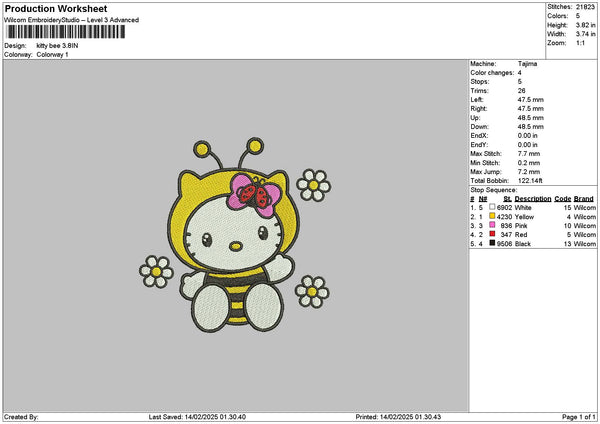Click the Max Jump value "7.2 mm"
Screen dimensions: 600x424
529,172
